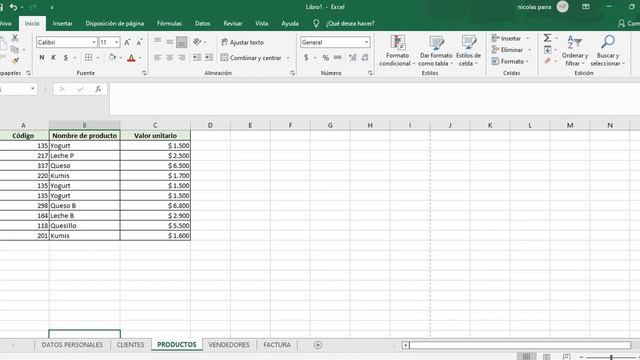Click the Undo arrow in title bar

[x=13, y=7]
